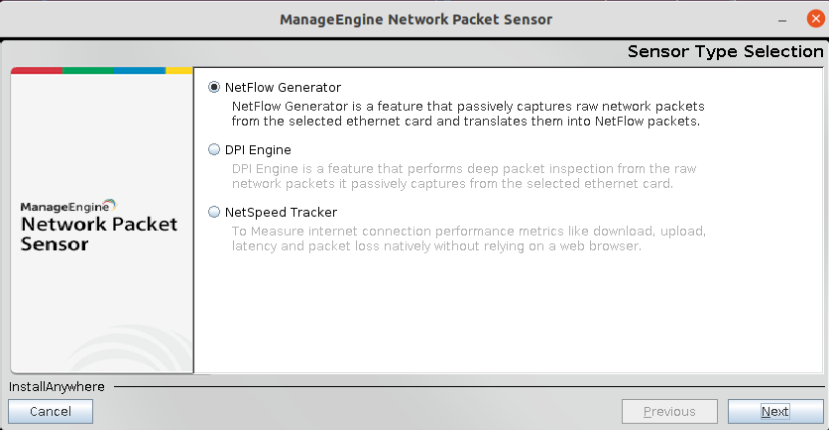Image resolution: width=829 pixels, height=430 pixels.
Task: Choose the DPI Engine sensor option
Action: pyautogui.click(x=214, y=150)
